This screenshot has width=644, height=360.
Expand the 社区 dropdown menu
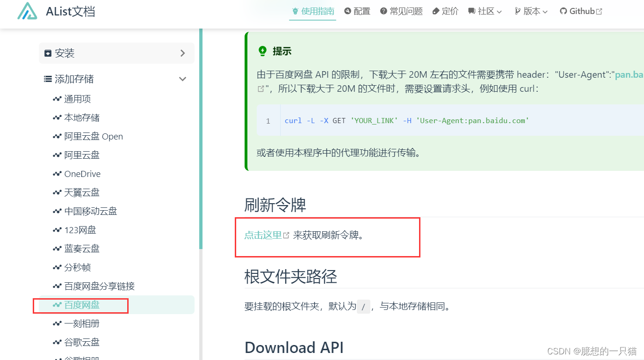point(485,11)
